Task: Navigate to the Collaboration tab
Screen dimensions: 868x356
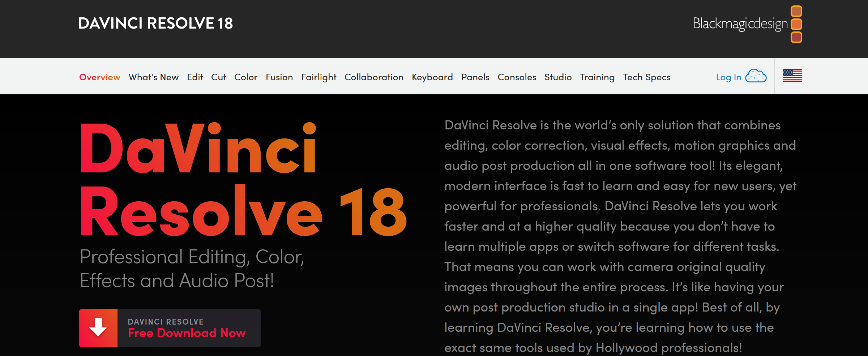Action: [374, 77]
